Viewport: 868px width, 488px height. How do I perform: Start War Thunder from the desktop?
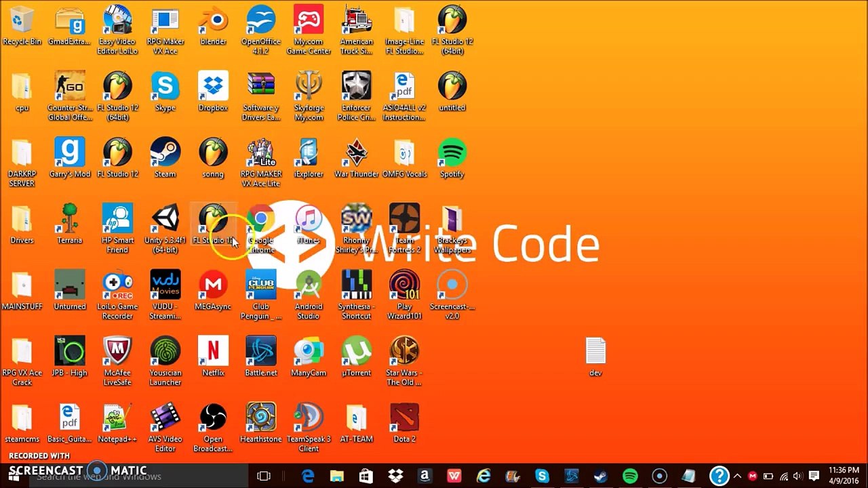[357, 159]
